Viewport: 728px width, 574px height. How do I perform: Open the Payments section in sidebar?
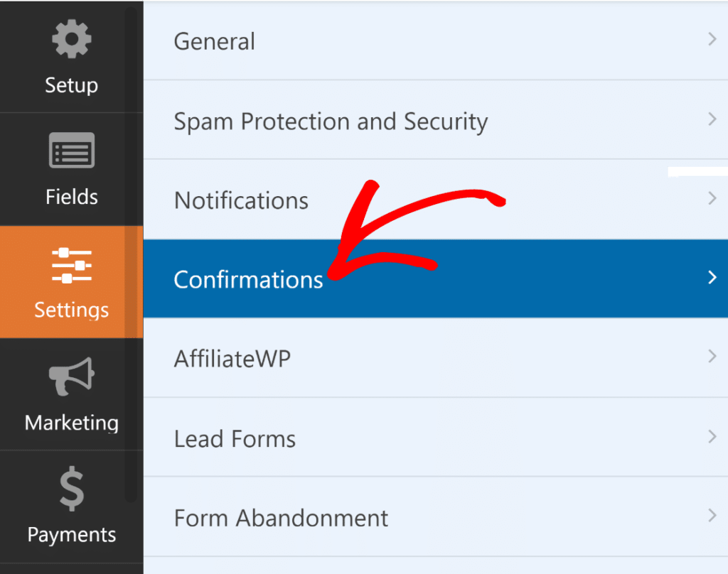pos(71,507)
